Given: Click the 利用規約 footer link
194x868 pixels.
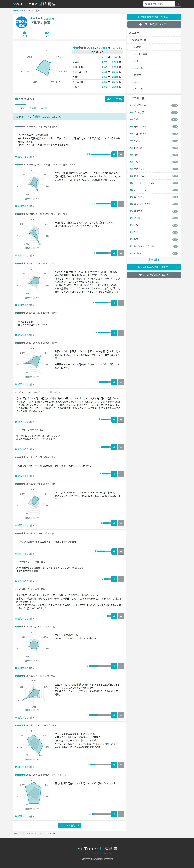Looking at the screenshot, I should 109,859.
